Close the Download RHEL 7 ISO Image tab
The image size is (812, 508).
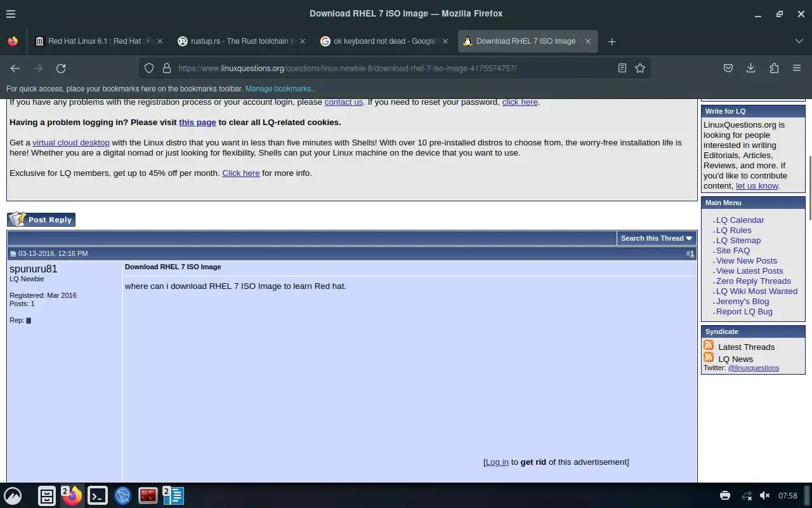click(588, 41)
